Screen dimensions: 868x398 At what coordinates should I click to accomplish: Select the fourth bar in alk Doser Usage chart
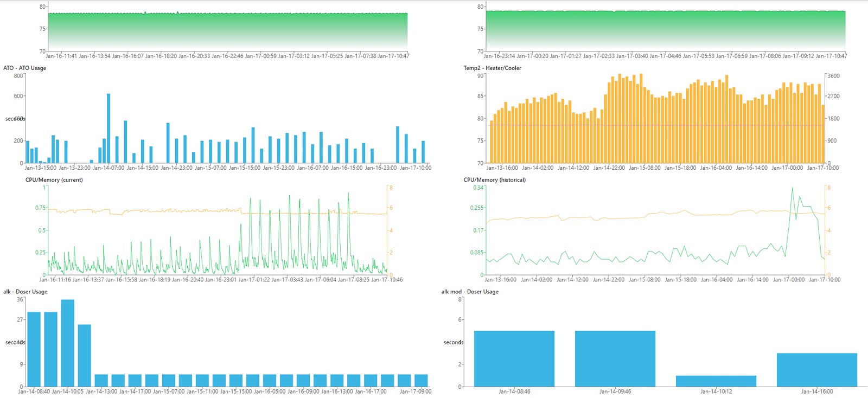[85, 356]
